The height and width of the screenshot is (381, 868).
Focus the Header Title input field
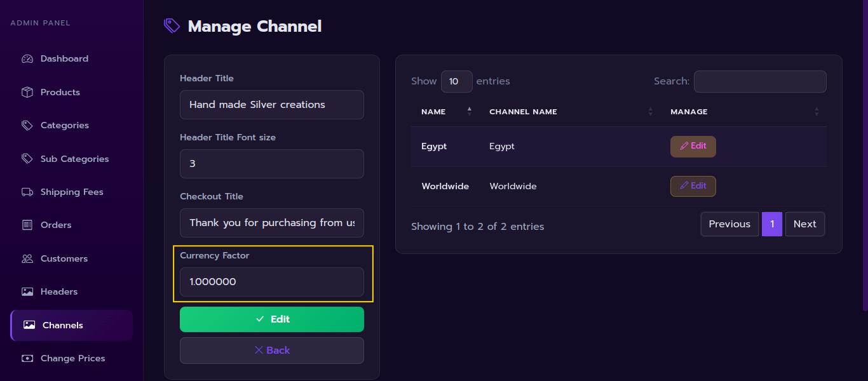[x=272, y=105]
